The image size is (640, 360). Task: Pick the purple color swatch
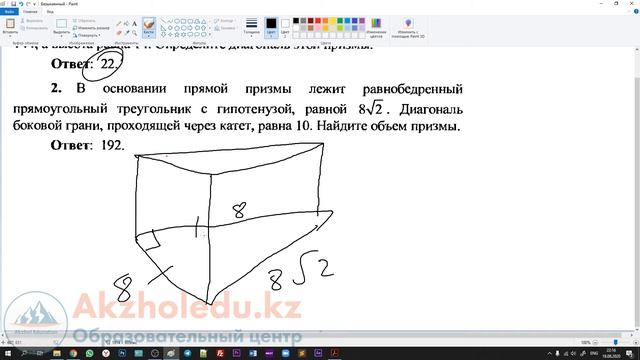362,21
